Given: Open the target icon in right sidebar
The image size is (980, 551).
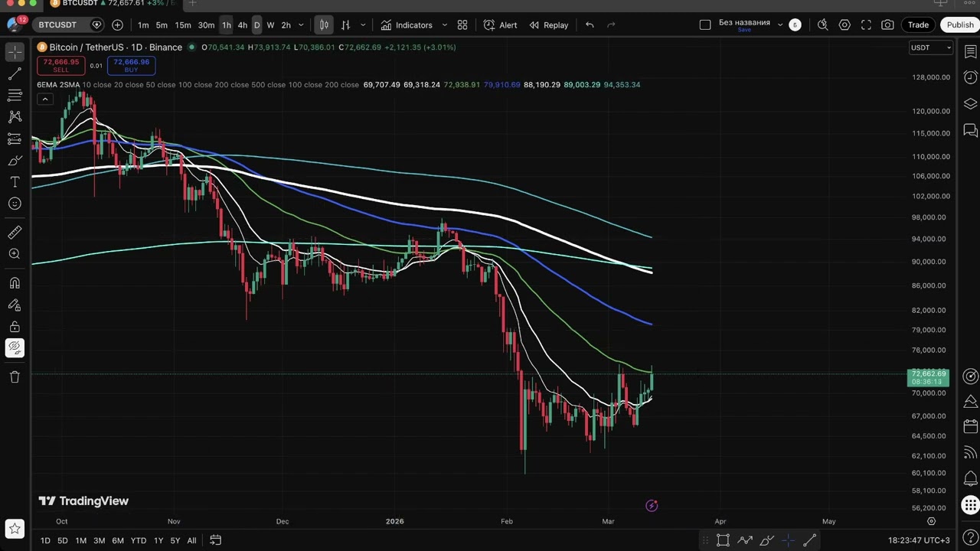Looking at the screenshot, I should click(x=971, y=377).
